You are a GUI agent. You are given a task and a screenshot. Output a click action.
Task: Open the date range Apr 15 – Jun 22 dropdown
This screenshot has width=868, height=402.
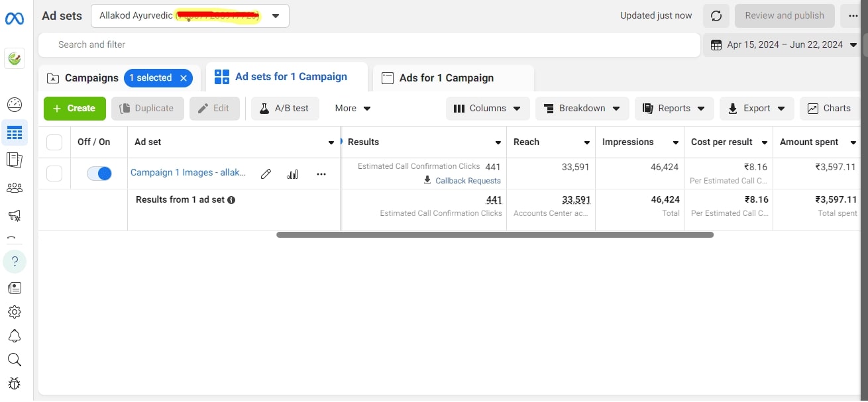[x=783, y=45]
